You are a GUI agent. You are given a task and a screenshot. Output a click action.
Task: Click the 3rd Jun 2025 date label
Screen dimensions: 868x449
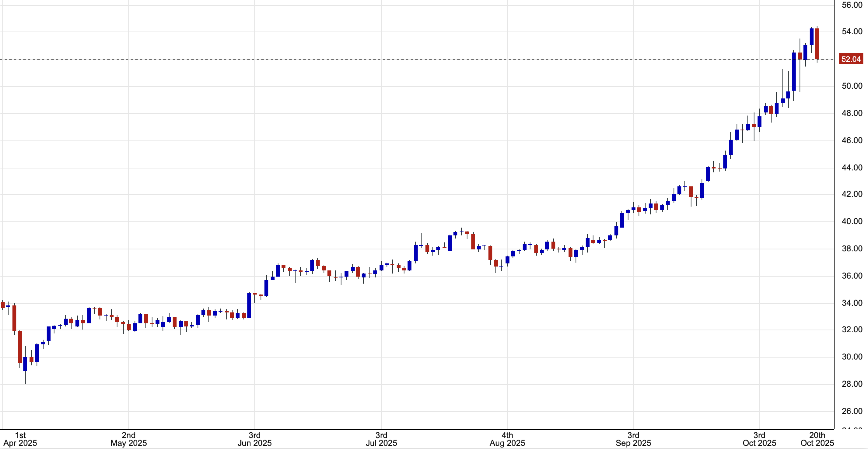255,439
